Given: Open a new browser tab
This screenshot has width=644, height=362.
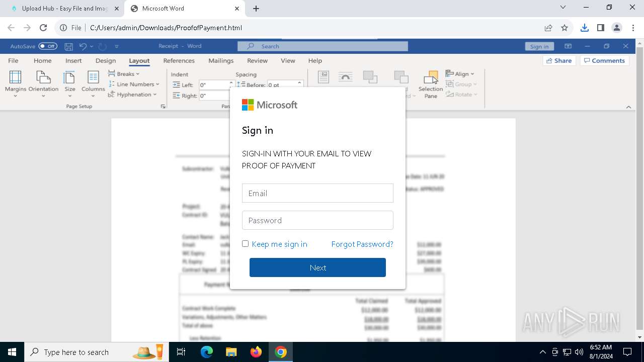Looking at the screenshot, I should pyautogui.click(x=256, y=9).
